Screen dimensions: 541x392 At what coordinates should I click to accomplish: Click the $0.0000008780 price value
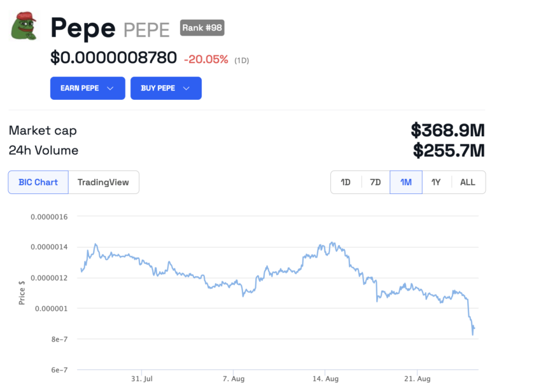[114, 58]
